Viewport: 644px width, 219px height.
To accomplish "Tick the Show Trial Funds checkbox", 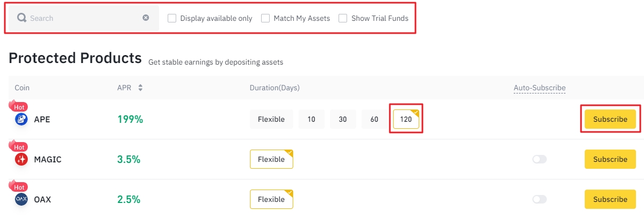I will point(343,18).
